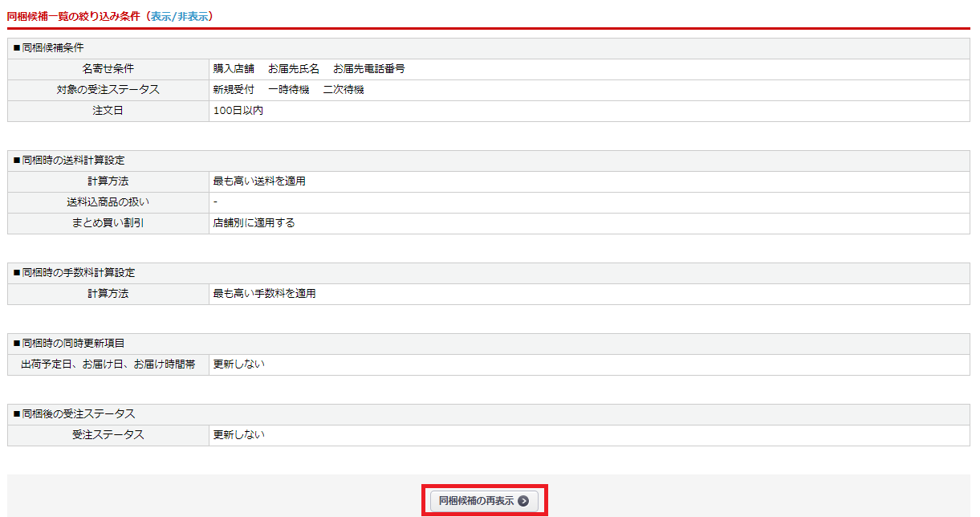Image resolution: width=980 pixels, height=517 pixels.
Task: Click the お届先電話番号 value text
Action: point(369,69)
